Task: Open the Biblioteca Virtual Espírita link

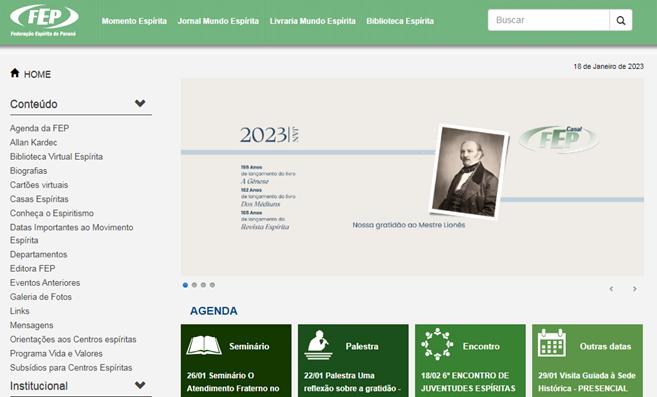Action: click(56, 156)
